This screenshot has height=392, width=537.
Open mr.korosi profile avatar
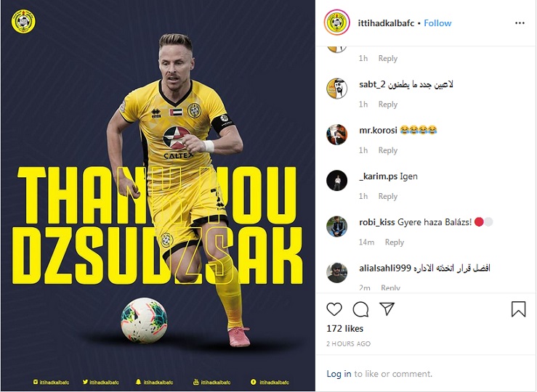[336, 134]
